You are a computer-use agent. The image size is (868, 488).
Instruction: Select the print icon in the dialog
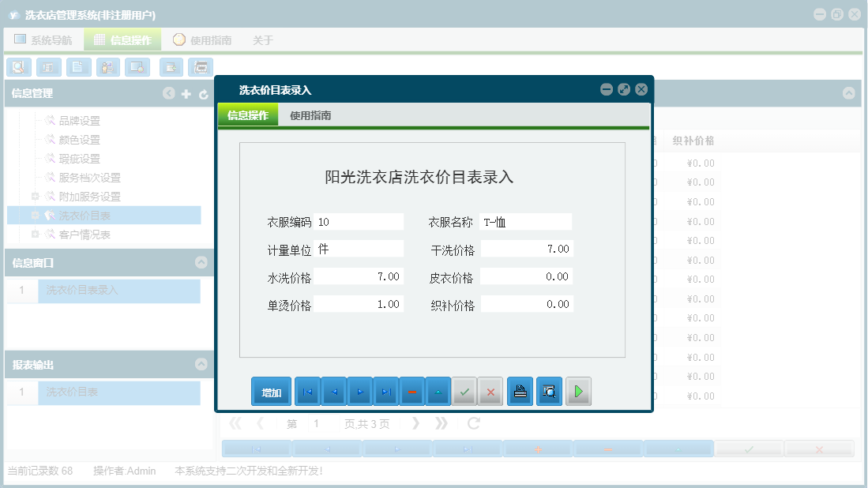tap(520, 391)
